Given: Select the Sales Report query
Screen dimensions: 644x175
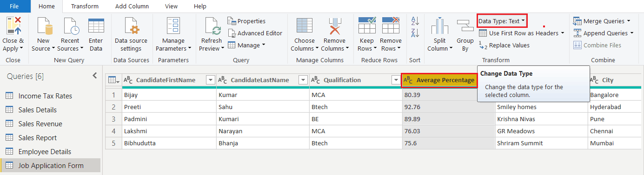Looking at the screenshot, I should tap(50, 138).
